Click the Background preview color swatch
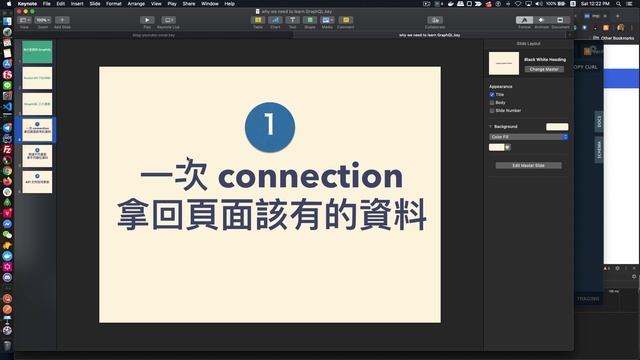This screenshot has height=360, width=640. (557, 127)
